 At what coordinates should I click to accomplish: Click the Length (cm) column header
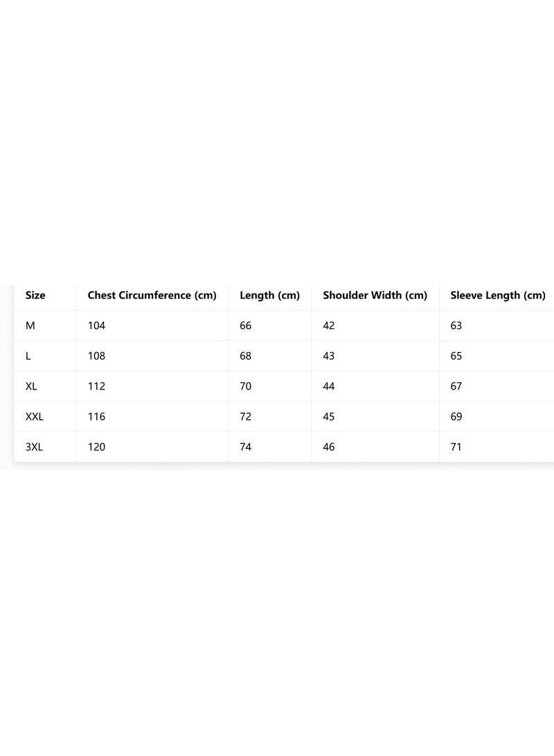270,295
